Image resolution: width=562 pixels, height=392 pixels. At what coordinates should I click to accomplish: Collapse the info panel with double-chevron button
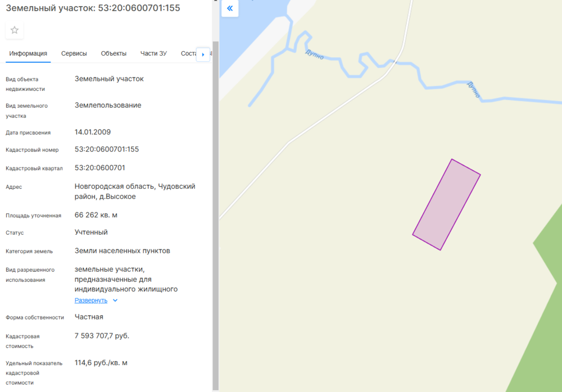[230, 8]
